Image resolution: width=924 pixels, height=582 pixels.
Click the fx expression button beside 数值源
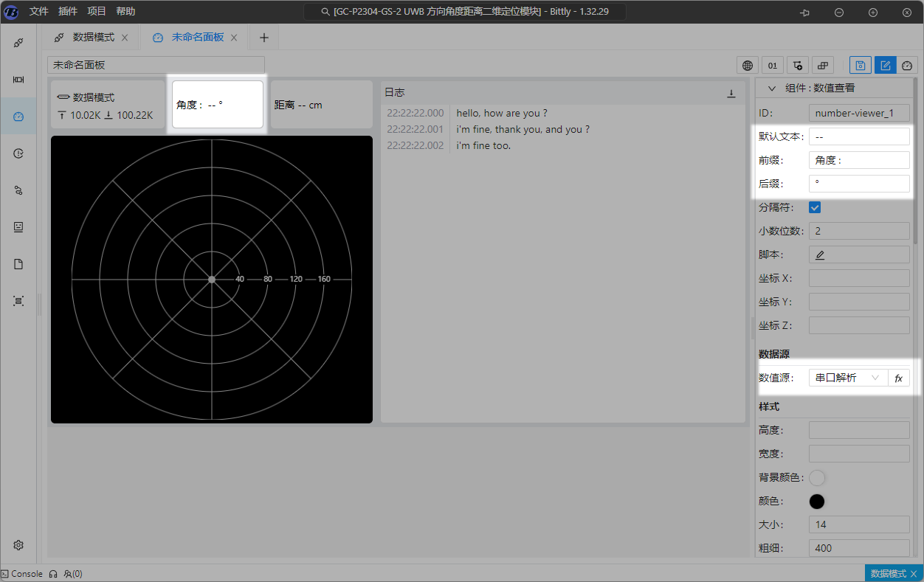click(898, 378)
